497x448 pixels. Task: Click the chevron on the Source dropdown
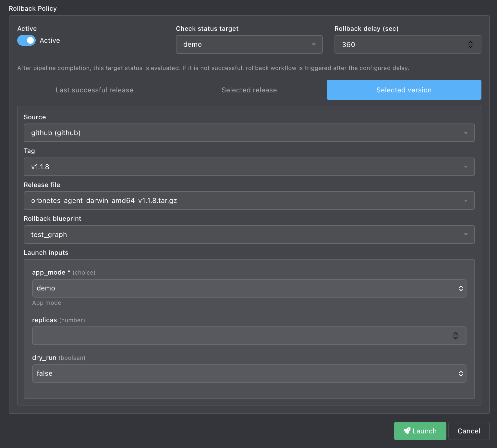tap(466, 133)
